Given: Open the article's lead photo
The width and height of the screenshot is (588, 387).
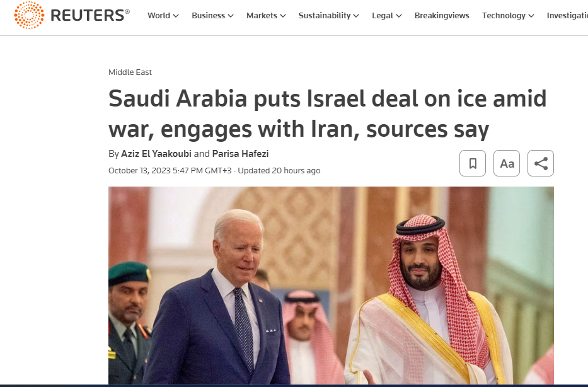Looking at the screenshot, I should 331,285.
